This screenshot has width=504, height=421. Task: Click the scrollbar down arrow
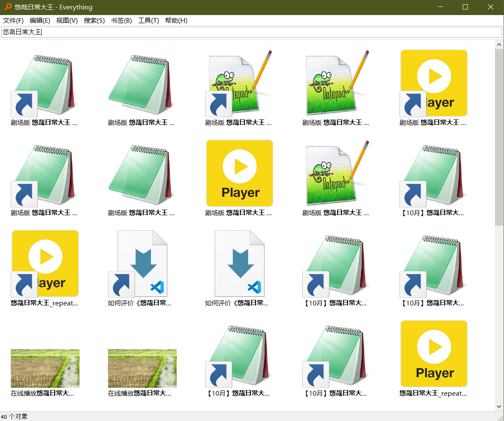(x=499, y=406)
